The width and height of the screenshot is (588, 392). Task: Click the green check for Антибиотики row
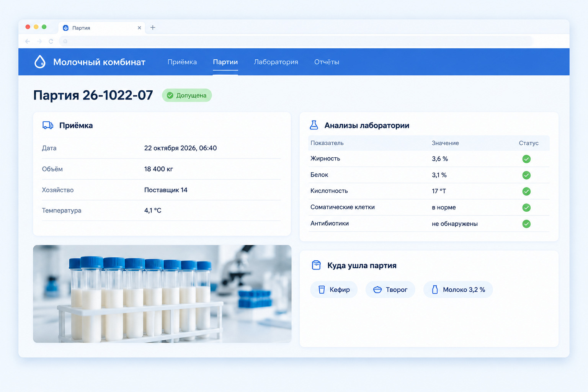(526, 224)
